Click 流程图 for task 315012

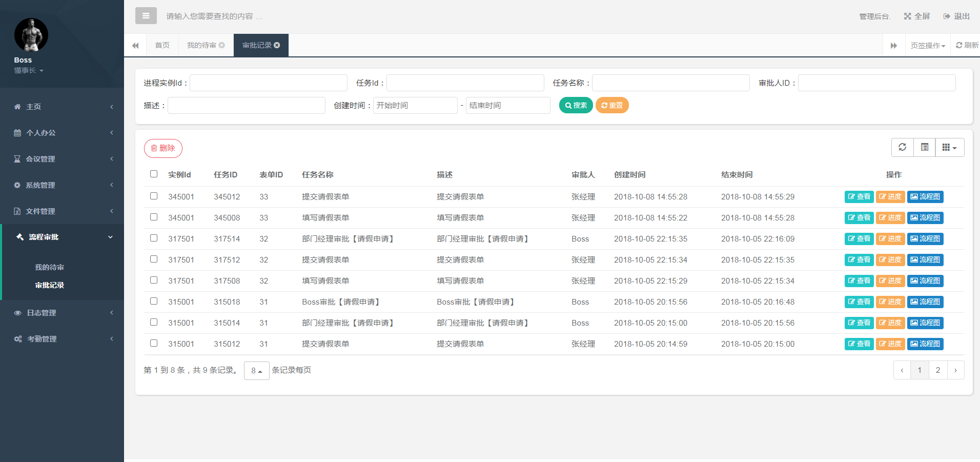tap(925, 344)
